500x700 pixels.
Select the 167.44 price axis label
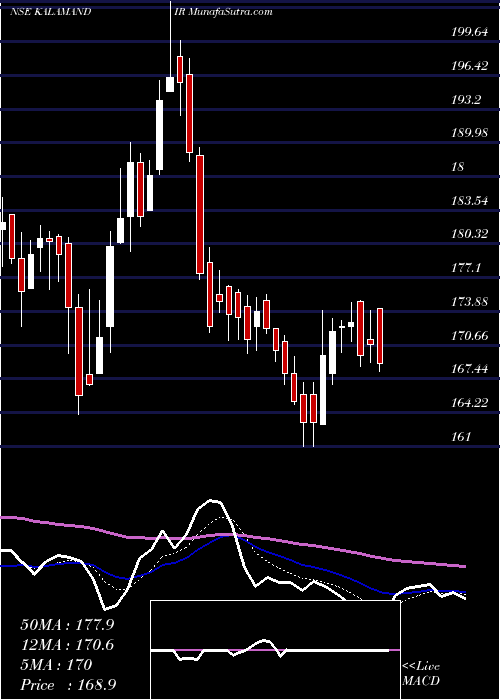(469, 369)
